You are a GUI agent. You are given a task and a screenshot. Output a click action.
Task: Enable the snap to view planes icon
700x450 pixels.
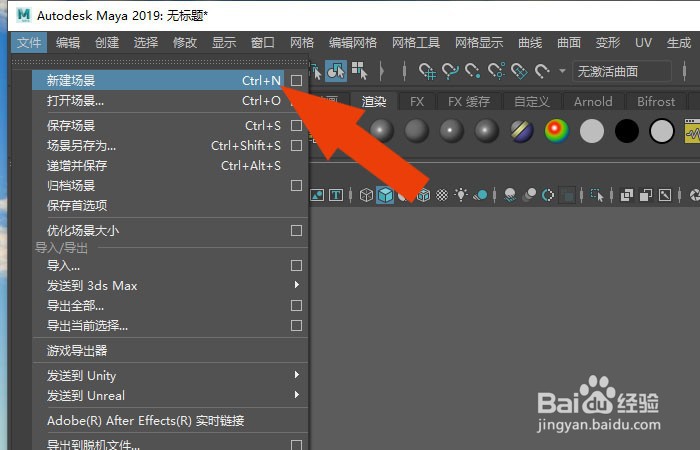click(519, 71)
